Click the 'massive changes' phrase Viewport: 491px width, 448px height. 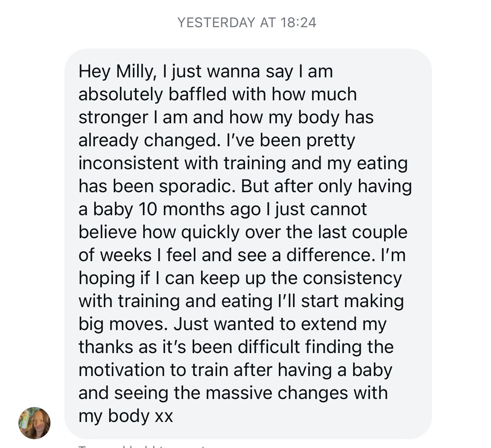click(277, 393)
